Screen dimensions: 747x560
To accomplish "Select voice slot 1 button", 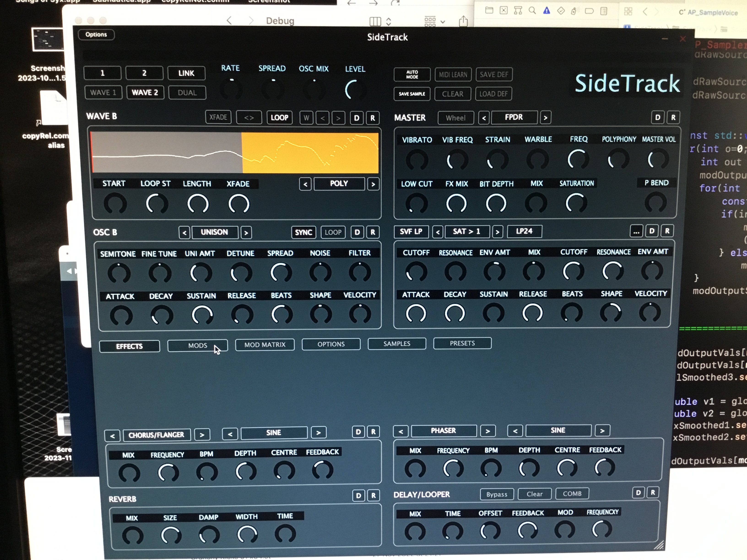I will (x=103, y=73).
